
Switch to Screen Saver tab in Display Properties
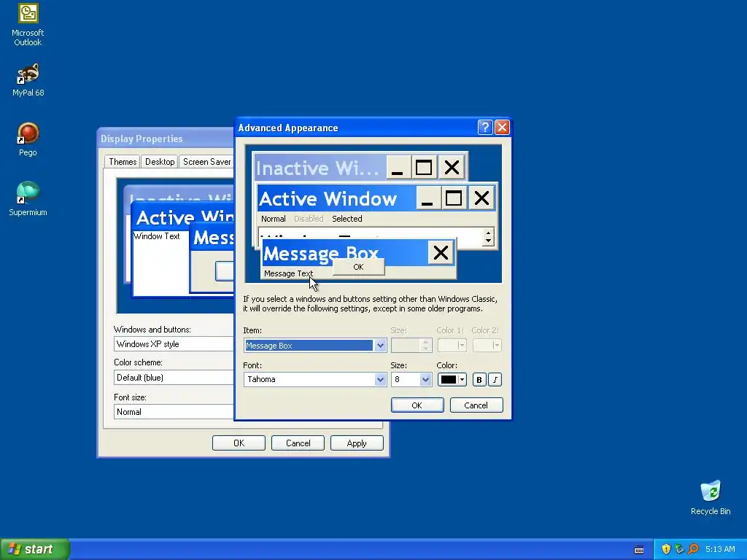pos(206,162)
